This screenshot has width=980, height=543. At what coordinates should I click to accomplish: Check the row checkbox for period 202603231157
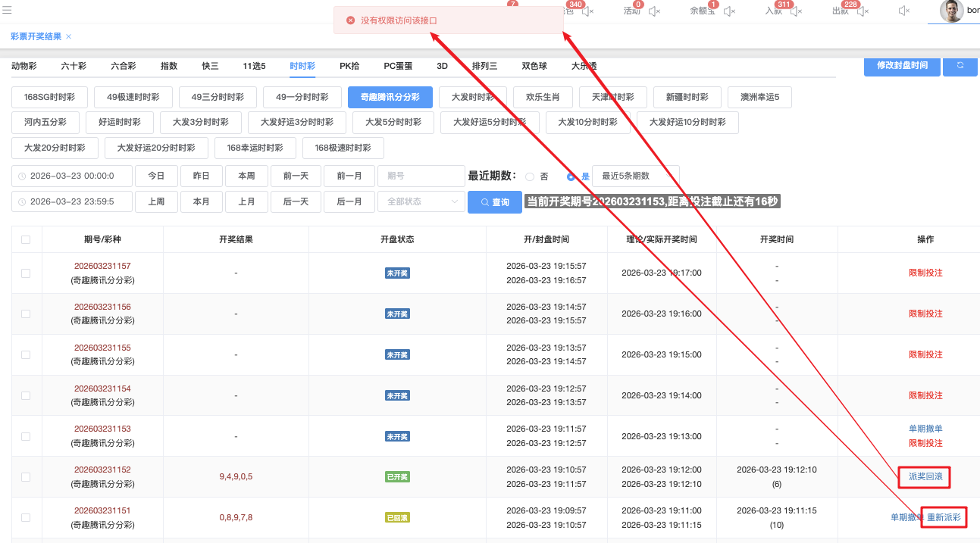(x=26, y=273)
